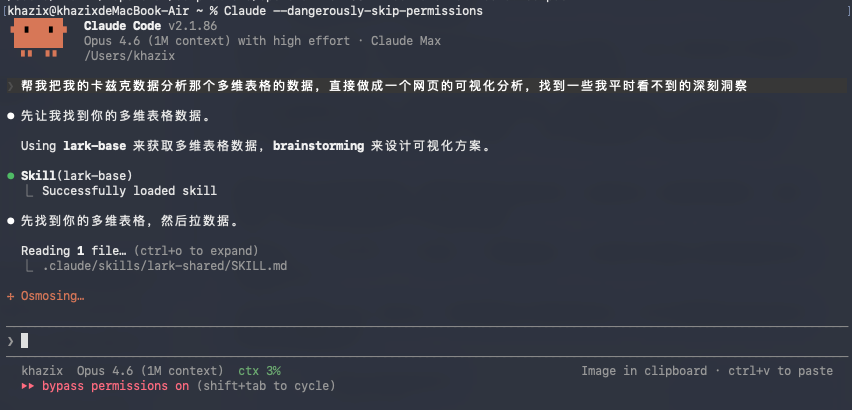The image size is (852, 410).
Task: Click the green bullet beside Skill(lark-base)
Action: pyautogui.click(x=11, y=176)
